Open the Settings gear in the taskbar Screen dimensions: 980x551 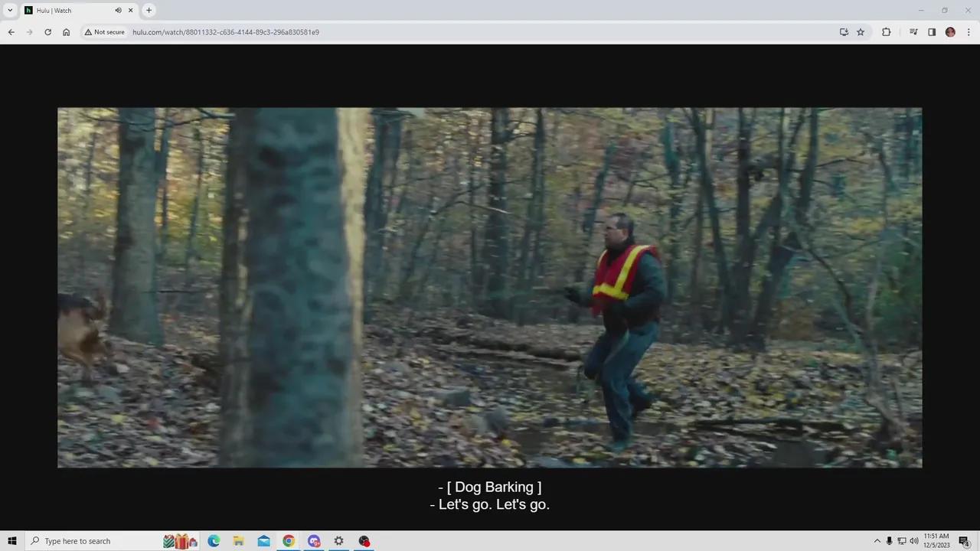point(339,541)
